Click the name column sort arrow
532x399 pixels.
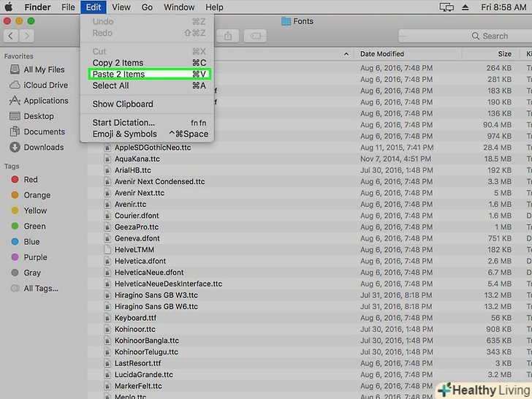click(346, 54)
